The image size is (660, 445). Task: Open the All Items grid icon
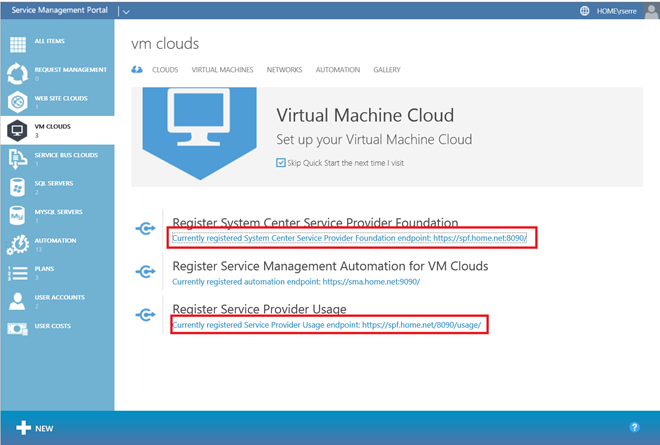point(18,44)
